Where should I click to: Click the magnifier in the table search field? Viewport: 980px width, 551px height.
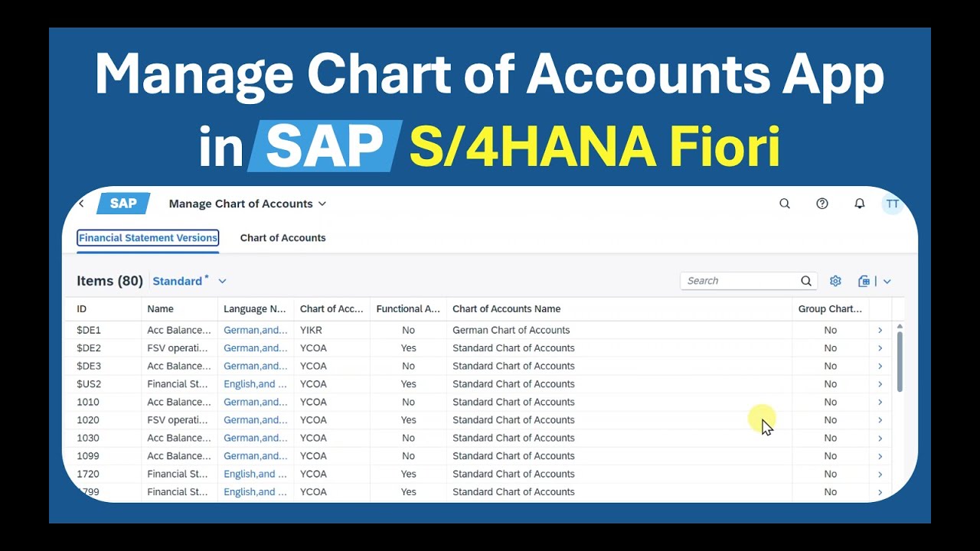coord(806,281)
